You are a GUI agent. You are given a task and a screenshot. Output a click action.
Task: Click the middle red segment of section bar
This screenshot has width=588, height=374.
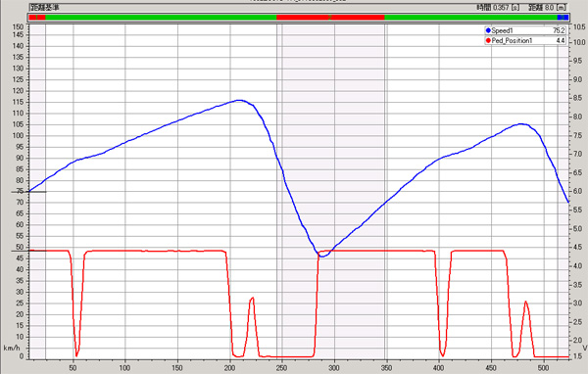tap(330, 18)
